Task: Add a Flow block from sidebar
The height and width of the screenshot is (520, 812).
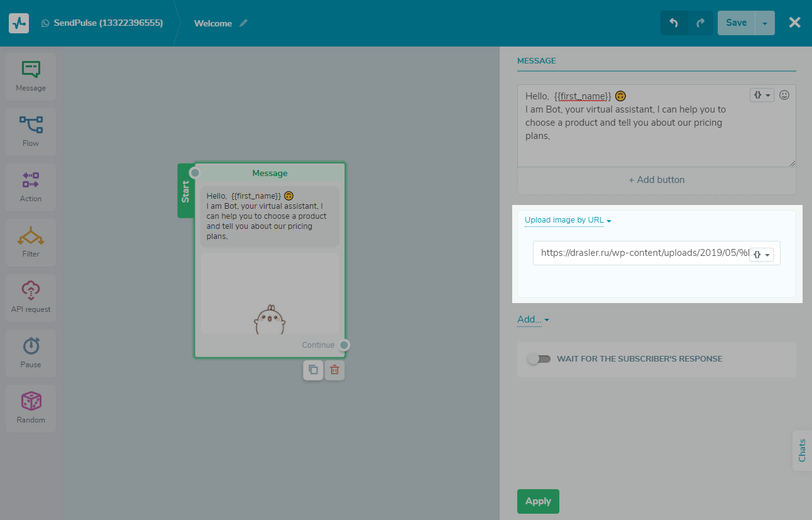Action: (x=31, y=131)
